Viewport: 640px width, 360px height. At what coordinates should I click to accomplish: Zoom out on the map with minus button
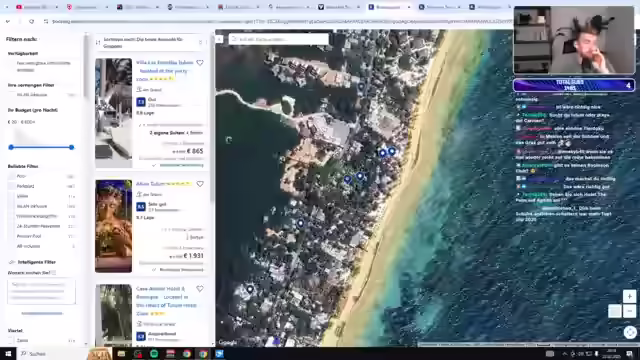point(629,311)
